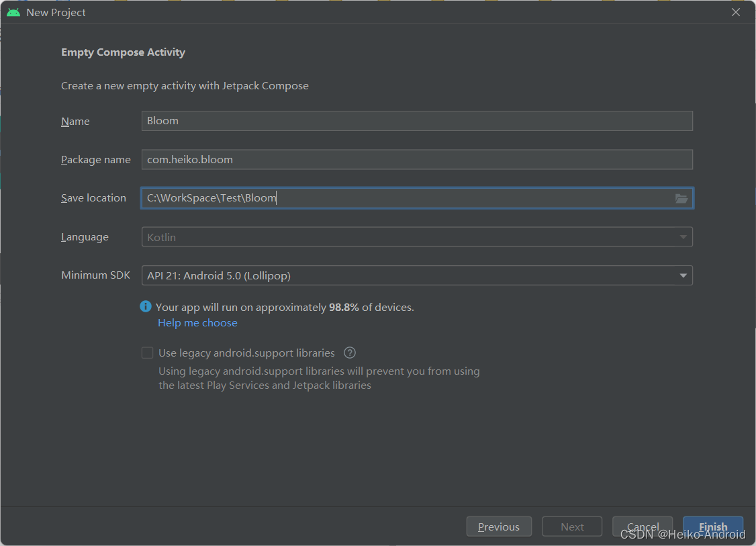756x546 pixels.
Task: Click the Next button
Action: (572, 527)
